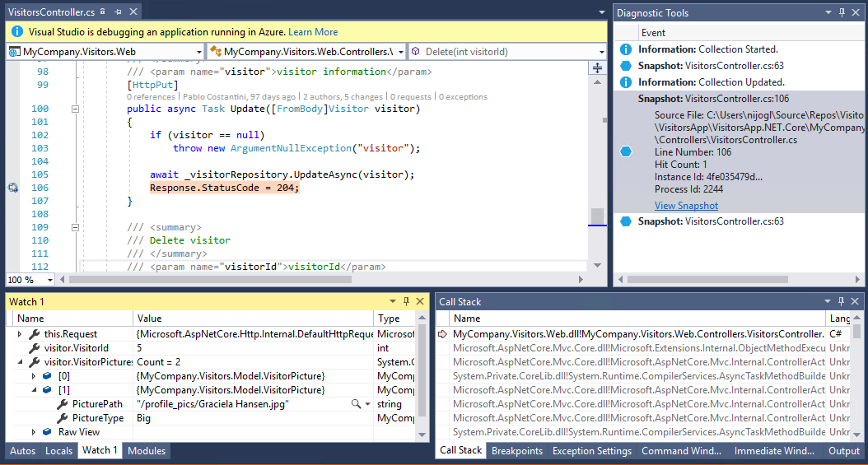Switch to the Modules tab
The height and width of the screenshot is (465, 868).
point(147,451)
